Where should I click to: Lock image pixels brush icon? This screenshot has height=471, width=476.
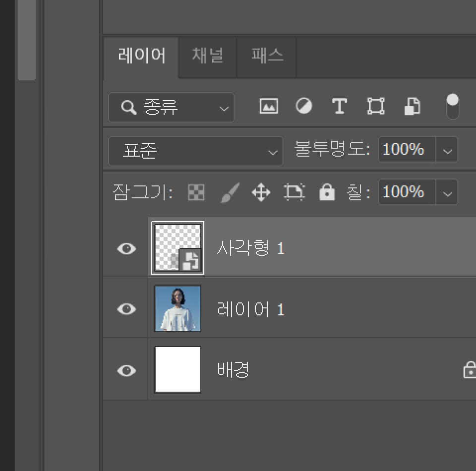(230, 192)
